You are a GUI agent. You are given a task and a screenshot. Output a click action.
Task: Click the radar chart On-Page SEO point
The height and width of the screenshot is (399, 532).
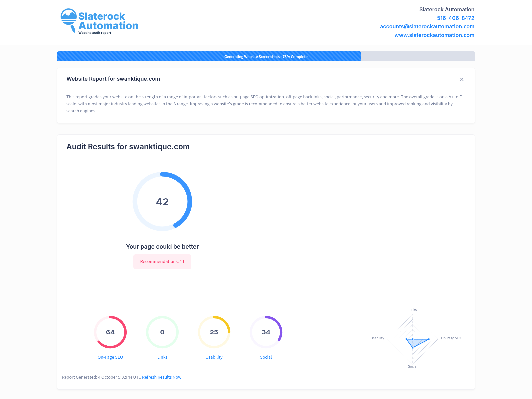429,339
